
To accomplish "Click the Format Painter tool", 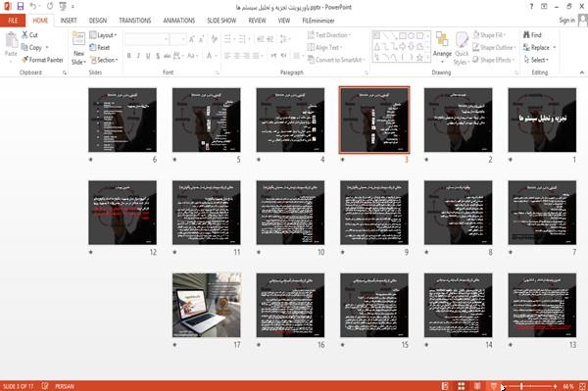I will coord(42,60).
